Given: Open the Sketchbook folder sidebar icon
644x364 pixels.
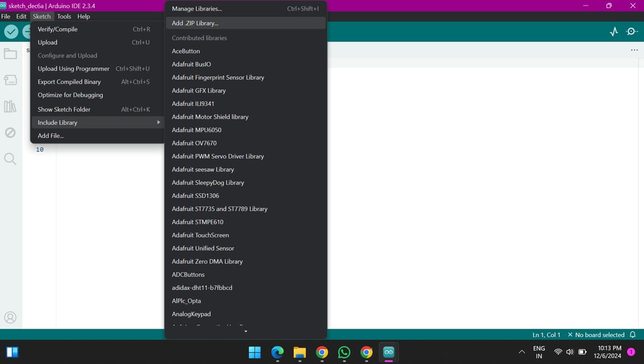Looking at the screenshot, I should click(x=10, y=54).
